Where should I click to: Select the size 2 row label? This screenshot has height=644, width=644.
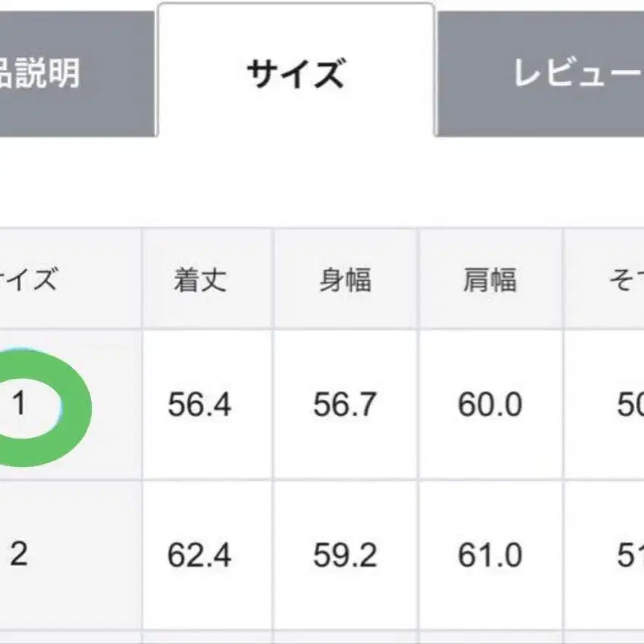20,556
